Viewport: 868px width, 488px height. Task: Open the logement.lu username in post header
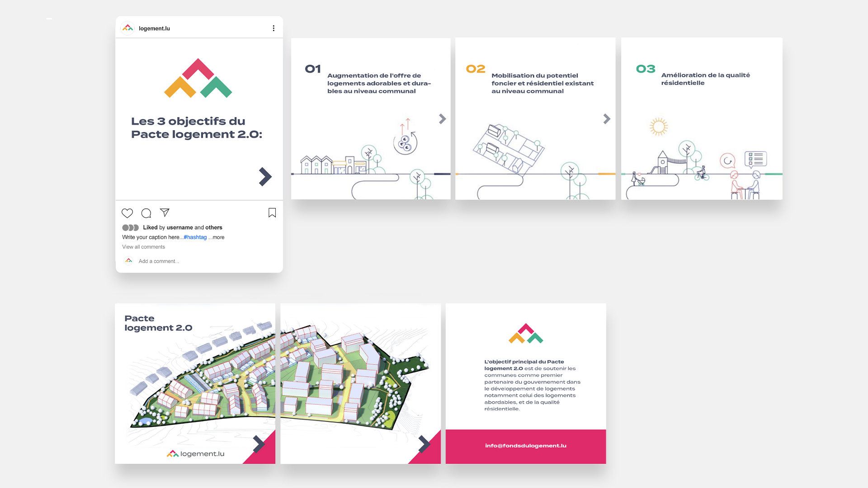154,28
